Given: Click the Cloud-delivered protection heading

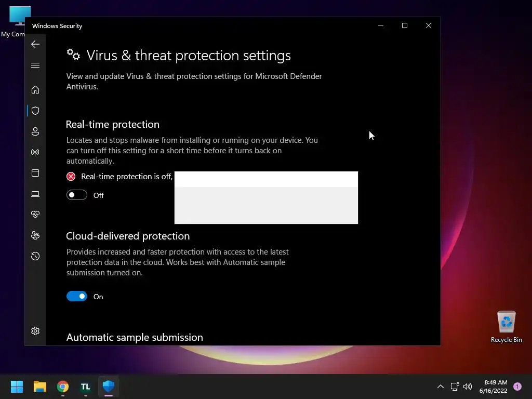Looking at the screenshot, I should pos(128,236).
